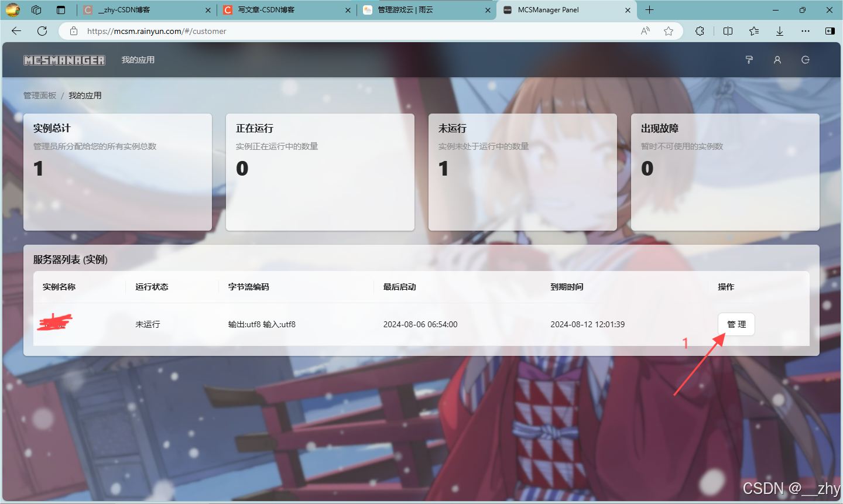
Task: Toggle read aloud icon in address bar
Action: [645, 31]
